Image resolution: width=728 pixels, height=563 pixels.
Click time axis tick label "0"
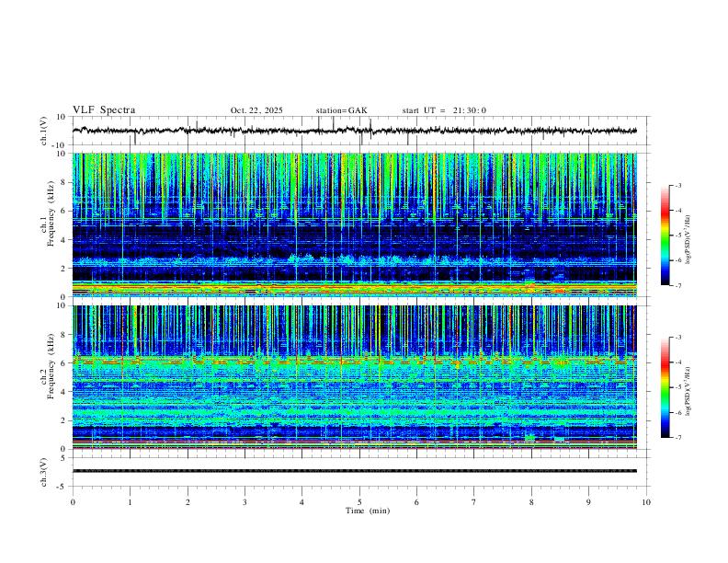pyautogui.click(x=73, y=502)
